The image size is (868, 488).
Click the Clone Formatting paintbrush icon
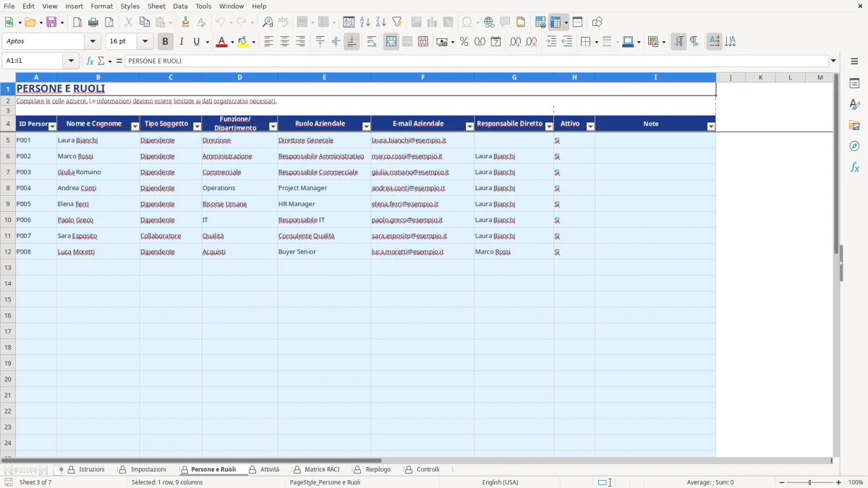185,22
